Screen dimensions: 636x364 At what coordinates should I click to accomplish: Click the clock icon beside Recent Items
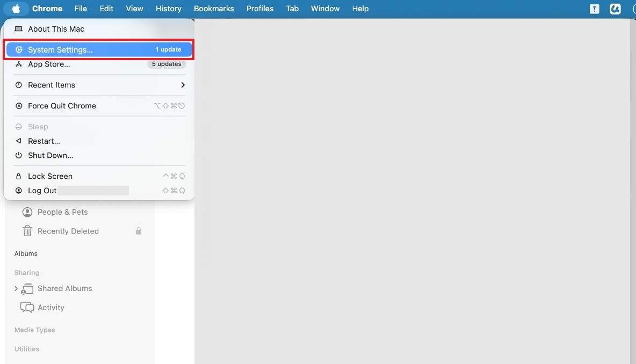point(19,85)
